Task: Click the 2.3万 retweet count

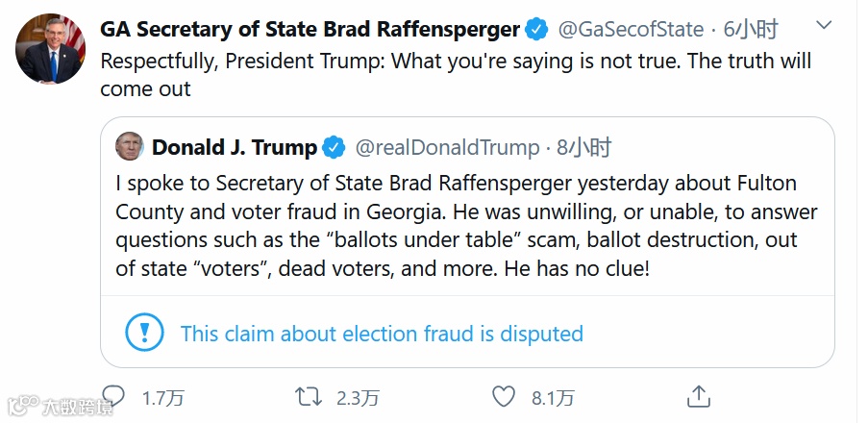Action: pos(358,397)
